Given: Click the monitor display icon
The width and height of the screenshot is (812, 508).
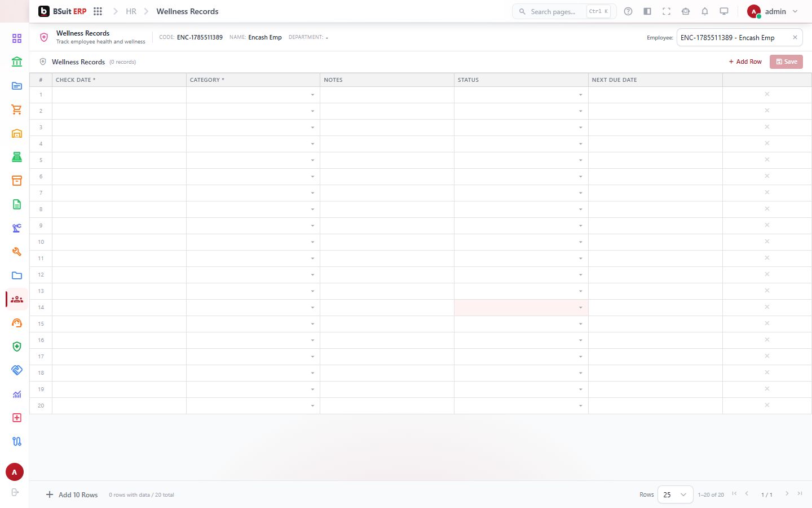Looking at the screenshot, I should pos(724,11).
